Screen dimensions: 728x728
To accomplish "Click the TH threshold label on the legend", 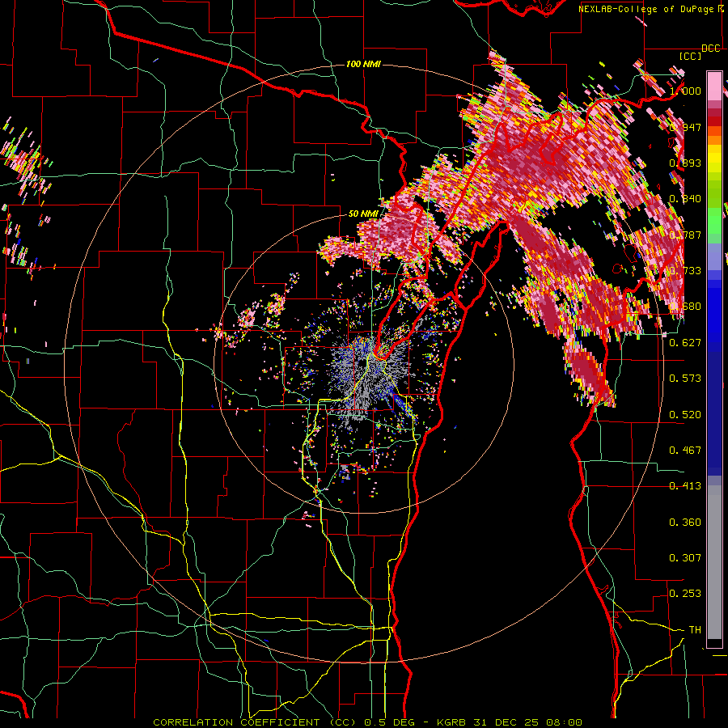I will [x=695, y=630].
